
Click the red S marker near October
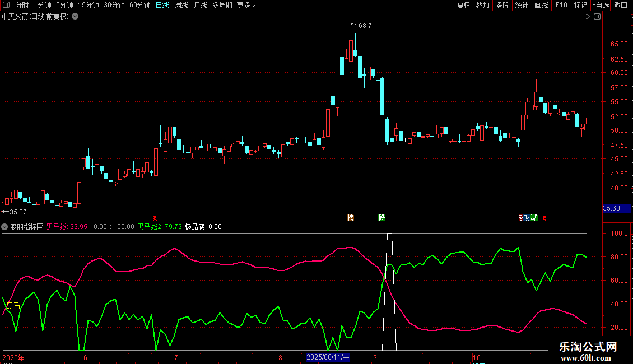[x=544, y=218]
